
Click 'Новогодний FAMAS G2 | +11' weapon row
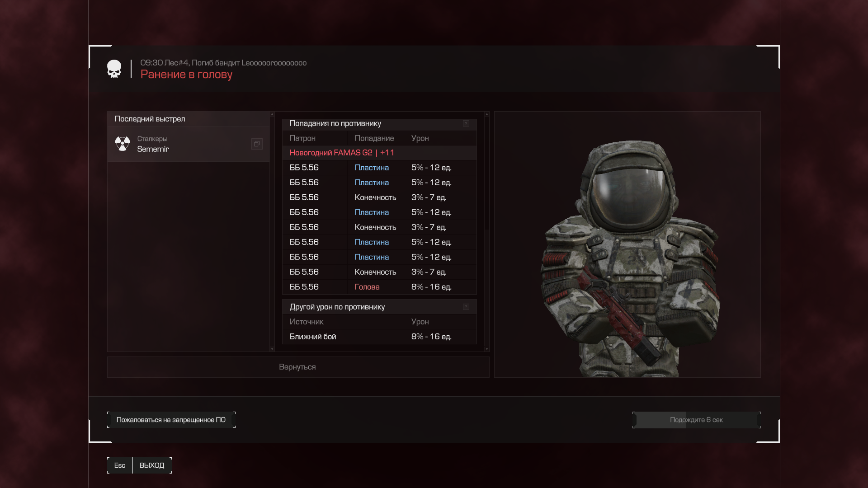point(379,153)
